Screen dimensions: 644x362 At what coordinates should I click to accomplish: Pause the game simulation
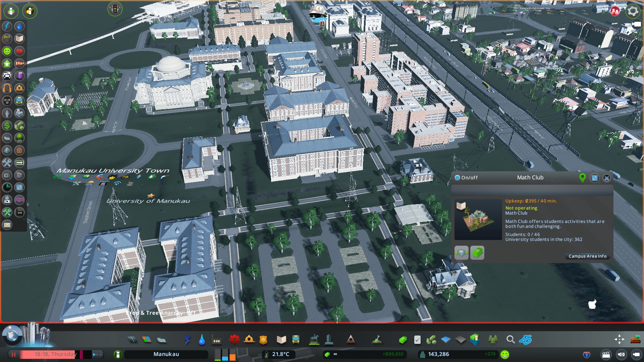click(x=14, y=354)
